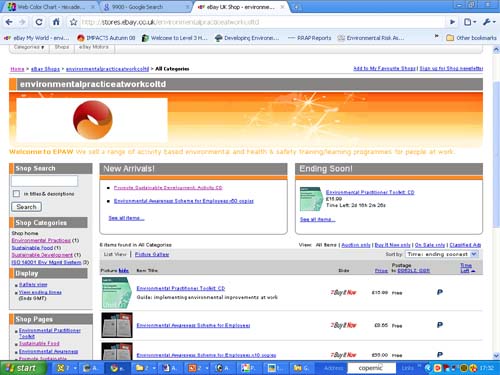500x375 pixels.
Task: Click the Shop Search text field
Action: (44, 181)
